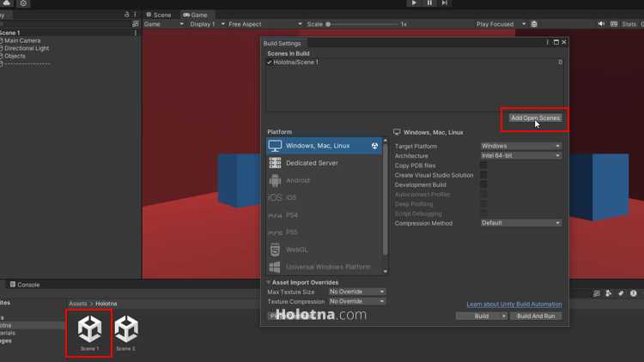Open the Scene 1 kebab menu in the Hierarchy

[136, 33]
